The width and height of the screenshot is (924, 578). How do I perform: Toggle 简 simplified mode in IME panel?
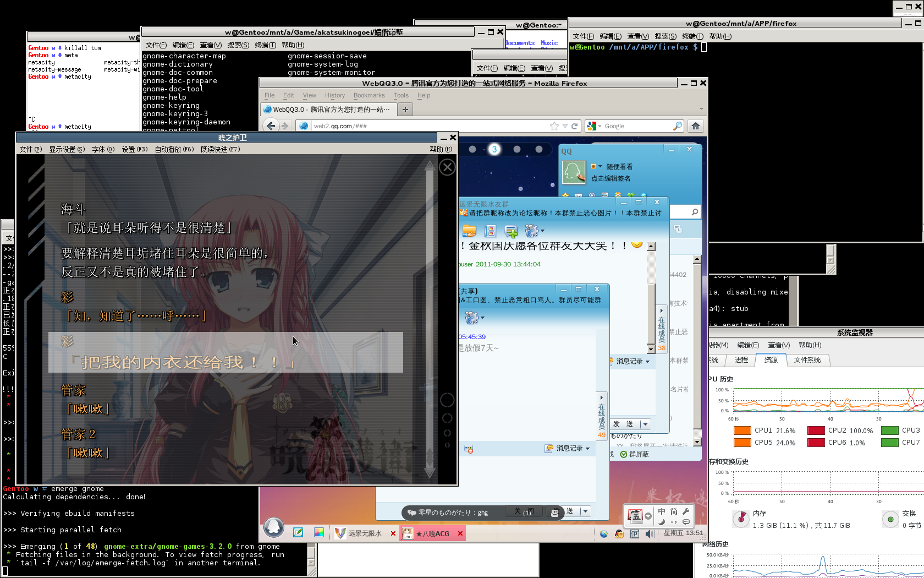pos(674,511)
